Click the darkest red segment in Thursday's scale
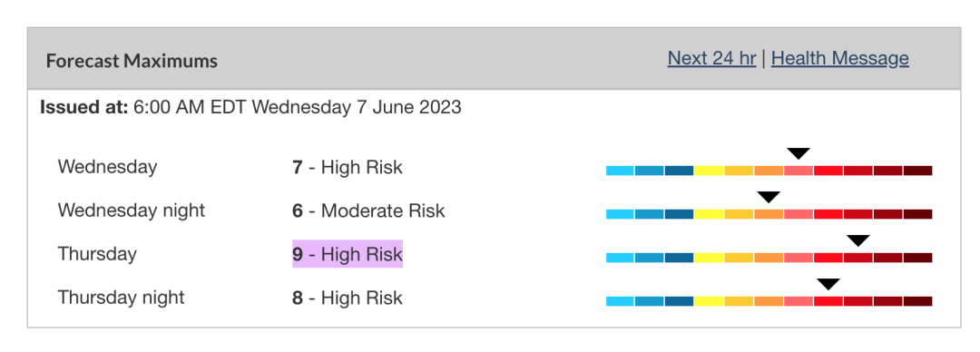Viewport: 980px width, 352px height. 917,258
